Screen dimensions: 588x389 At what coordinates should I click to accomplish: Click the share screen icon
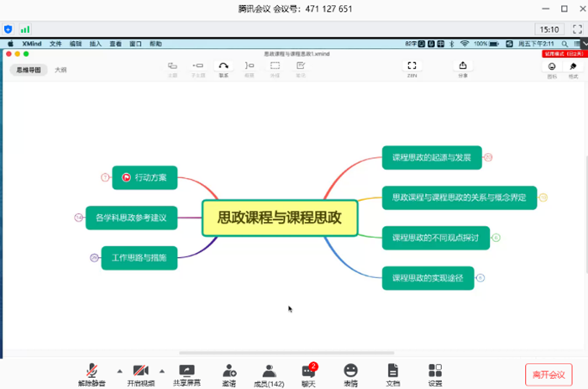click(x=186, y=373)
